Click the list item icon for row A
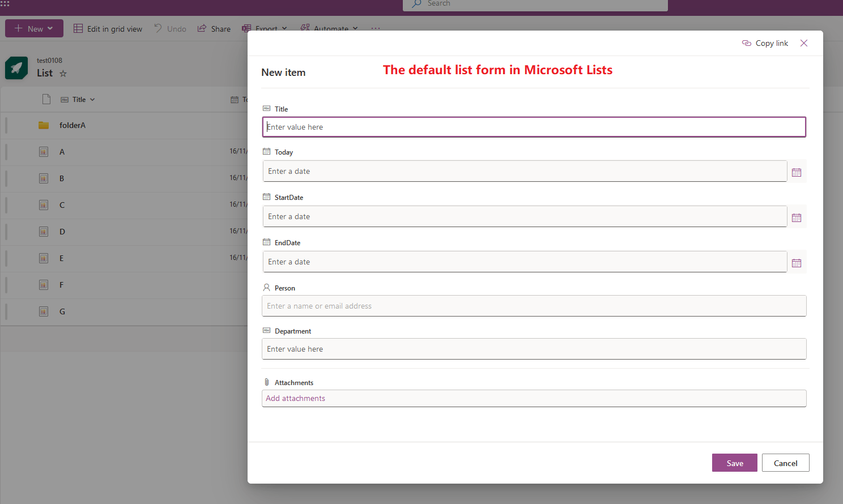The image size is (843, 504). coord(44,152)
